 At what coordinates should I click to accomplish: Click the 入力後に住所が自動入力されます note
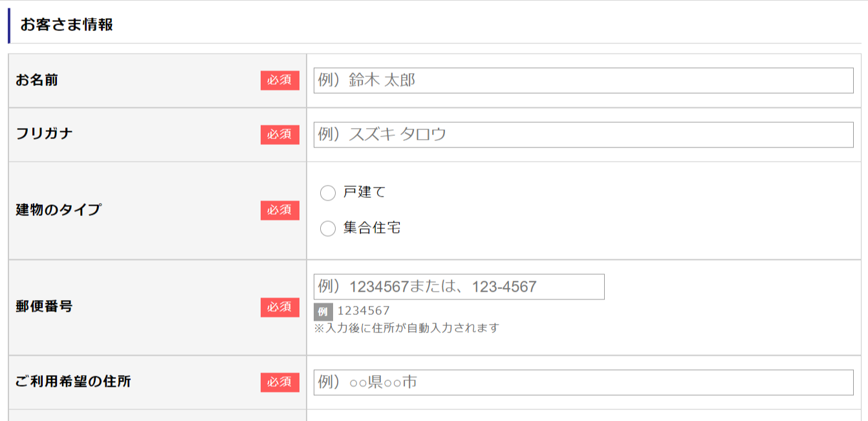coord(407,328)
